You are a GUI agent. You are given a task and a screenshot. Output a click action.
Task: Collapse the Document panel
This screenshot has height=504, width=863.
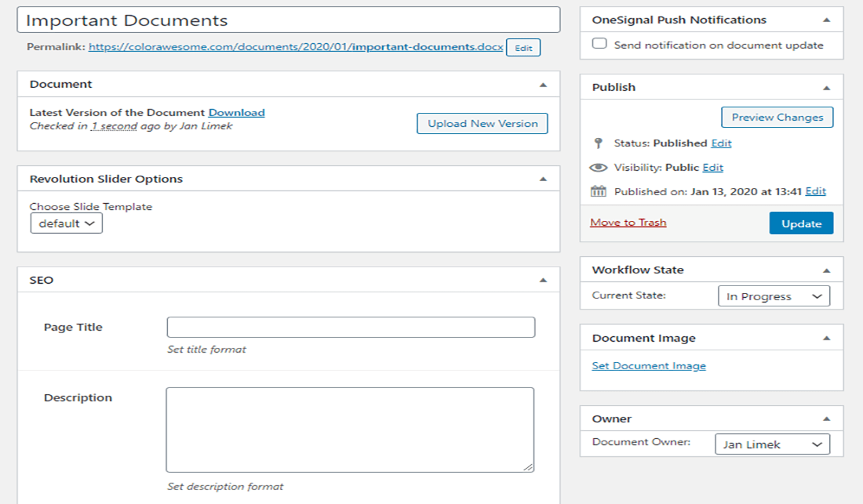point(541,83)
